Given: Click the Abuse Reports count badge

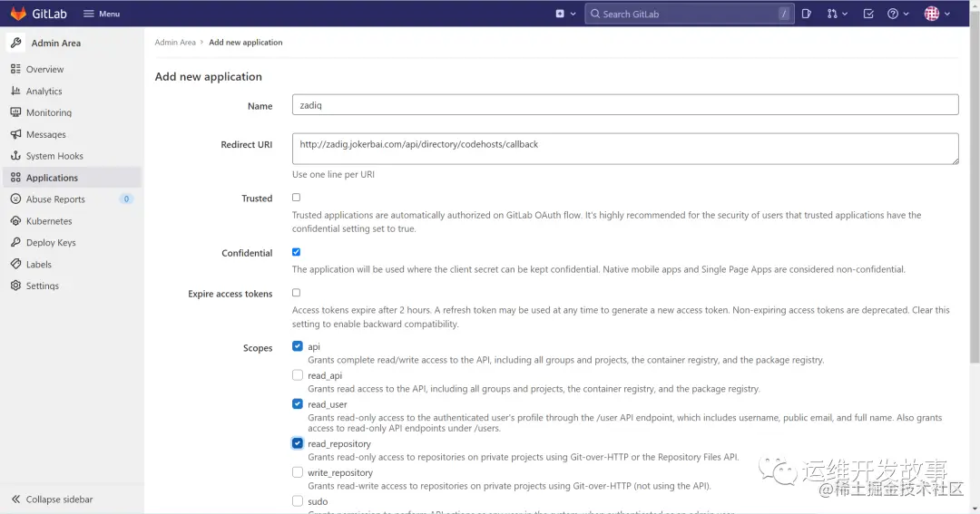Looking at the screenshot, I should pos(126,199).
